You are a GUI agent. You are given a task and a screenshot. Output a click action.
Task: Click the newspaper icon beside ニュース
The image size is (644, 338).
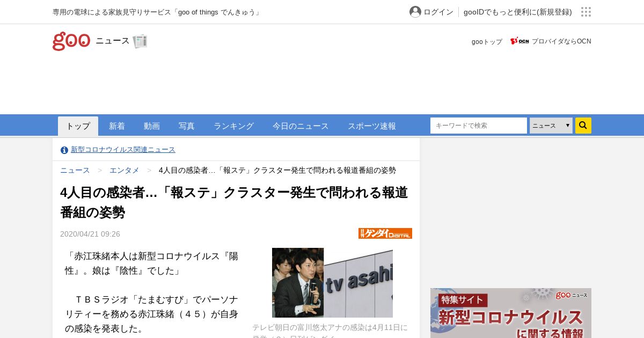pos(140,41)
